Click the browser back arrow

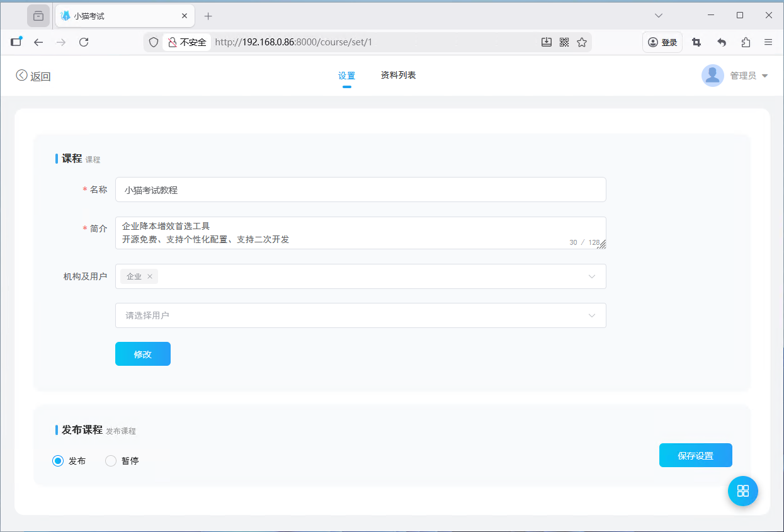(38, 42)
